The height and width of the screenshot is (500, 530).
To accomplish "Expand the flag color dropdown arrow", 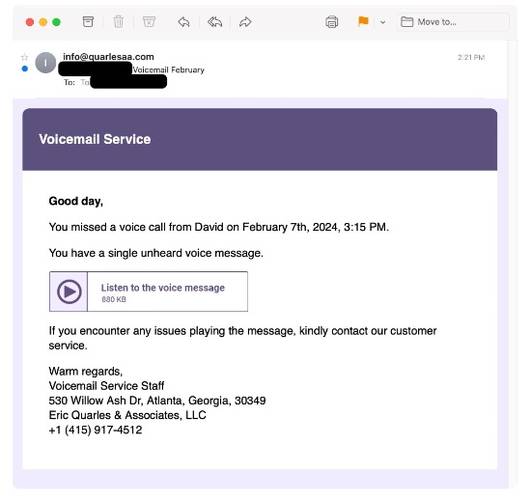I will coord(383,22).
